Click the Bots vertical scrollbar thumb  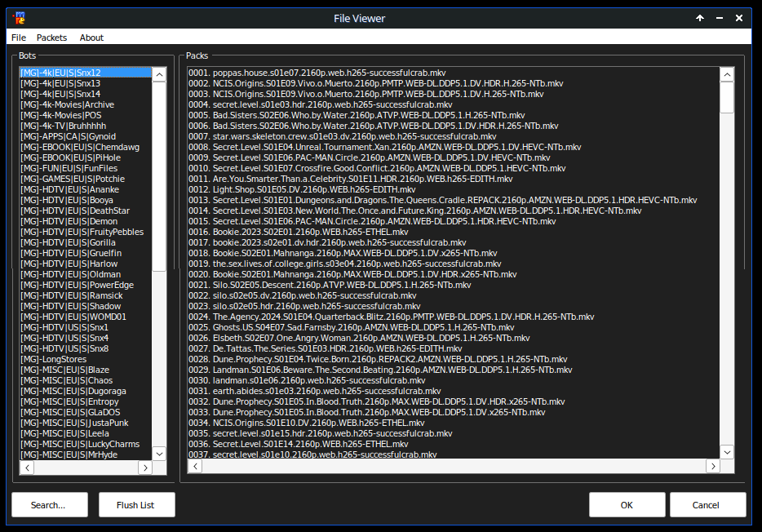(x=159, y=175)
